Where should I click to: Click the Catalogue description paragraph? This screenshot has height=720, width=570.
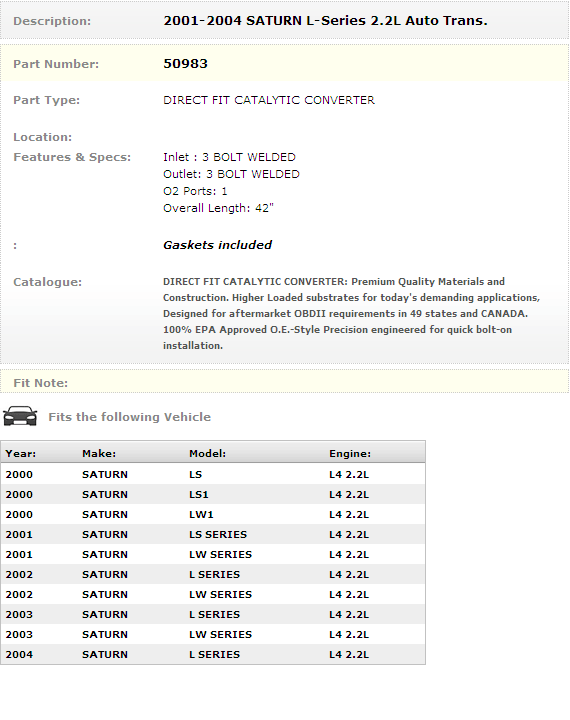coord(351,314)
